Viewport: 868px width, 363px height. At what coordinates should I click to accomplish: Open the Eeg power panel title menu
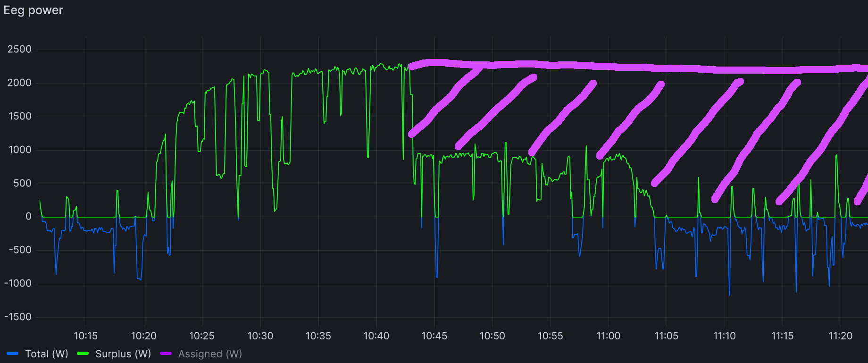tap(33, 10)
